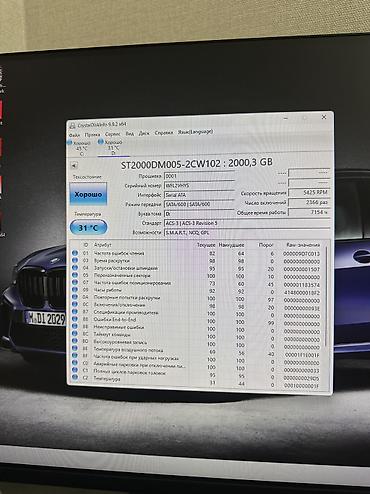
Task: Click the Прошивка field showing 0001
Action: (199, 176)
